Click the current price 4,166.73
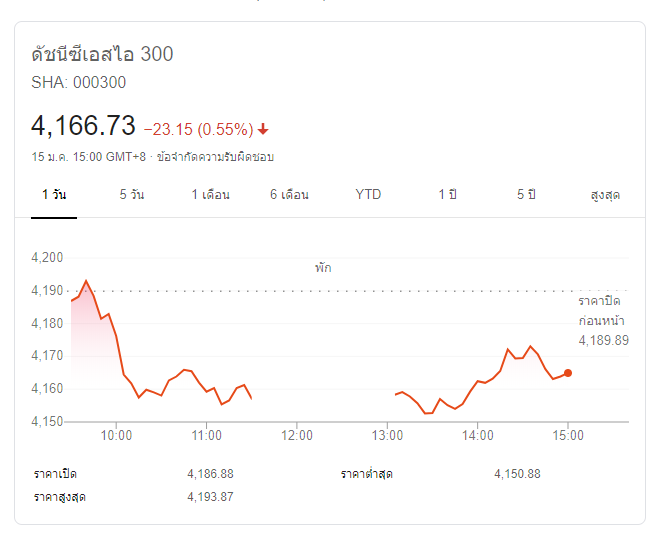Image resolution: width=657 pixels, height=537 pixels. click(x=83, y=126)
